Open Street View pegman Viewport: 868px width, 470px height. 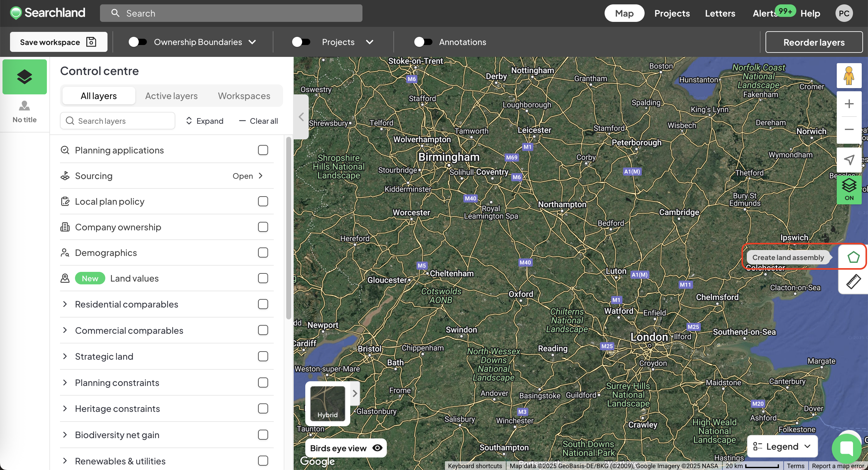tap(849, 76)
